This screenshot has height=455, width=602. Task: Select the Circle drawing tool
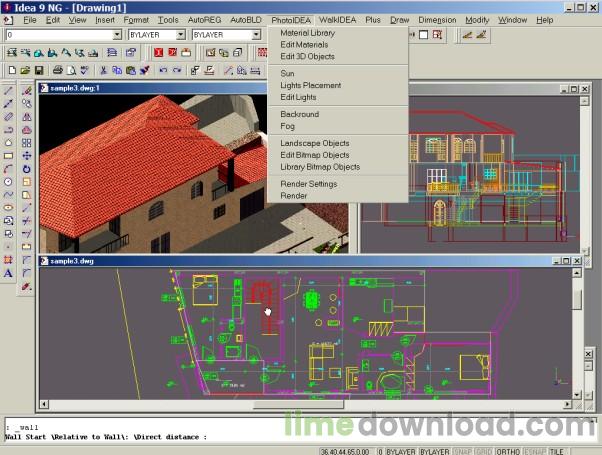pos(9,182)
